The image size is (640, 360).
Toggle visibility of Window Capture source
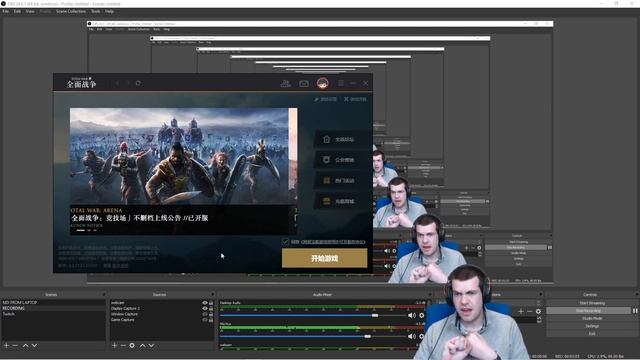[x=205, y=314]
